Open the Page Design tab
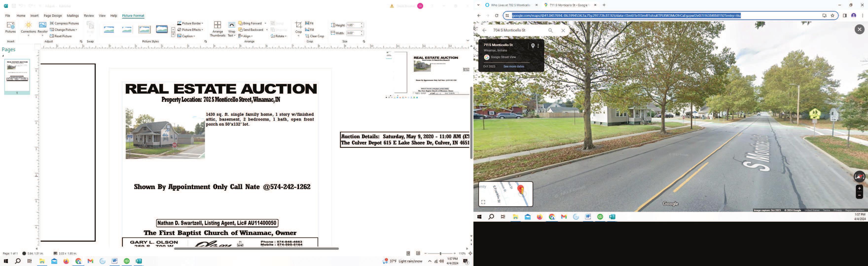This screenshot has width=868, height=266. [x=53, y=16]
